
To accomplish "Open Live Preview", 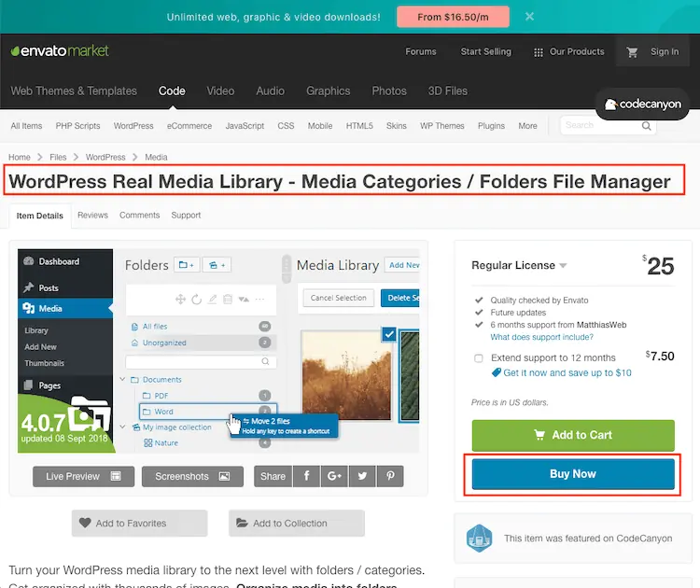I will [x=83, y=476].
